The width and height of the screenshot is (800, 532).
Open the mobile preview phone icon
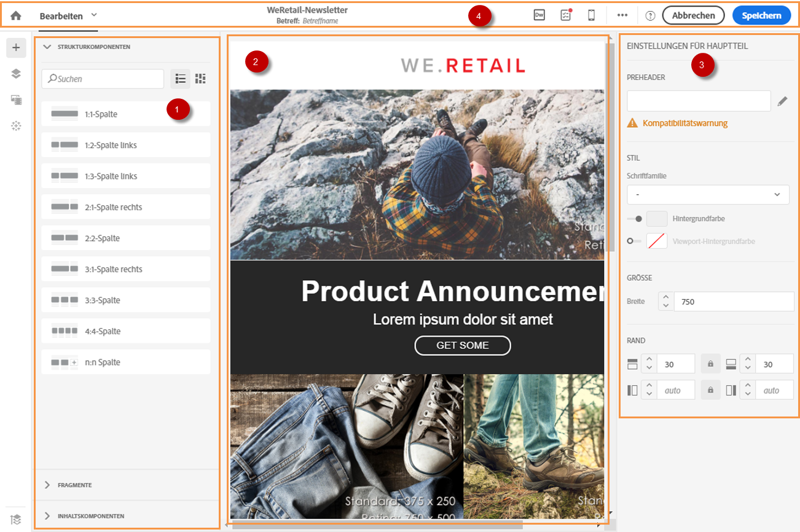(591, 15)
